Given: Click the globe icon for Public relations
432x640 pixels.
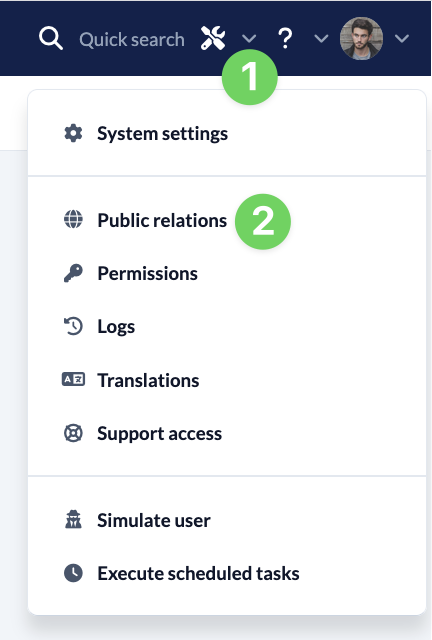Looking at the screenshot, I should pyautogui.click(x=73, y=220).
